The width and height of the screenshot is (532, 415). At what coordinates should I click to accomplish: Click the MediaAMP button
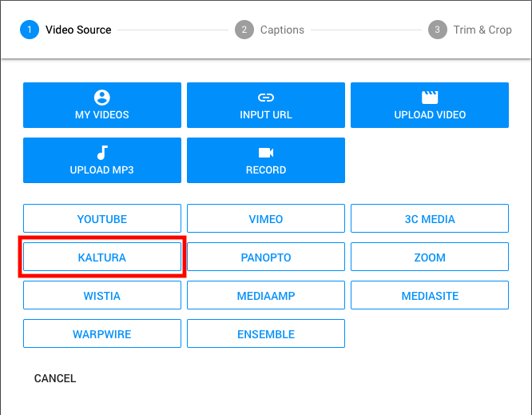[x=266, y=295]
